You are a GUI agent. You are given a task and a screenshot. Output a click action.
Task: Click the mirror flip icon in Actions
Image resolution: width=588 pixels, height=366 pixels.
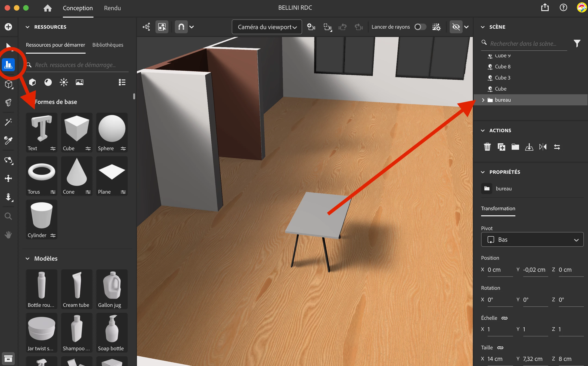543,147
